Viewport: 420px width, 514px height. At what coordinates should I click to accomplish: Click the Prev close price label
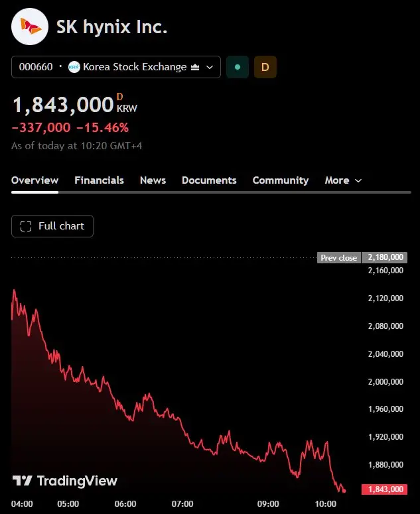[338, 257]
